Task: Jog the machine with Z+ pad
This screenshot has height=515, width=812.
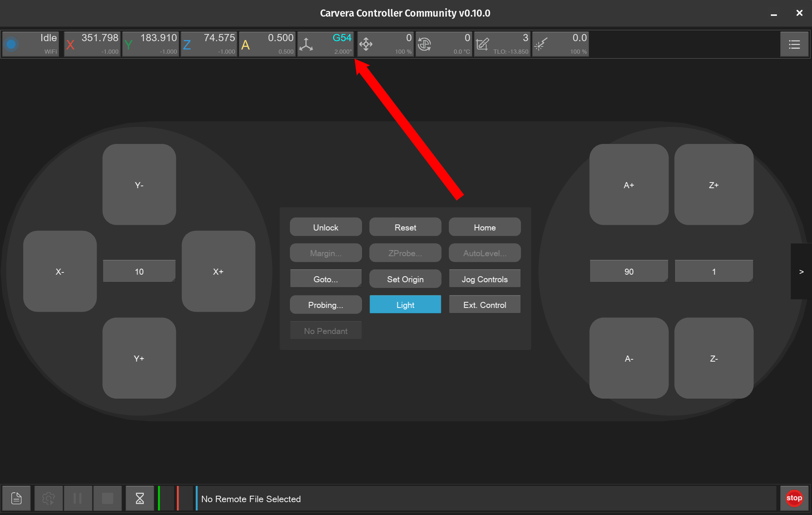Action: [x=713, y=185]
